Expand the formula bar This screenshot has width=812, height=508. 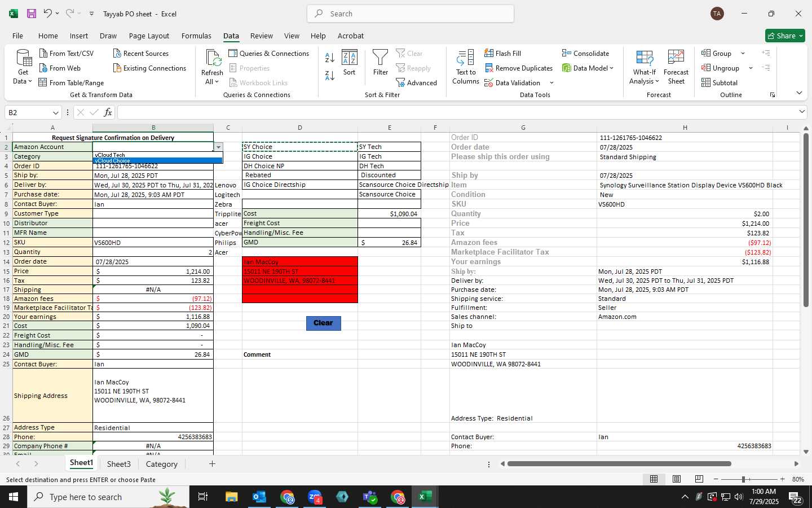tap(802, 112)
